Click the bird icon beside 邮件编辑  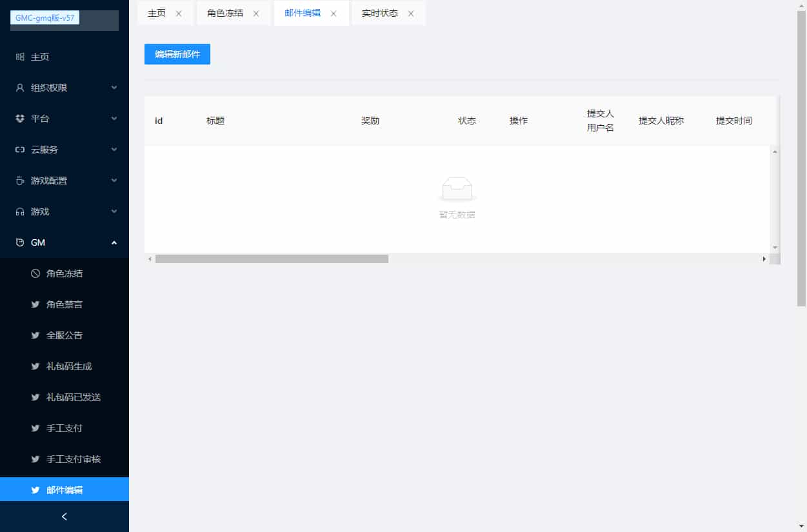(x=35, y=490)
